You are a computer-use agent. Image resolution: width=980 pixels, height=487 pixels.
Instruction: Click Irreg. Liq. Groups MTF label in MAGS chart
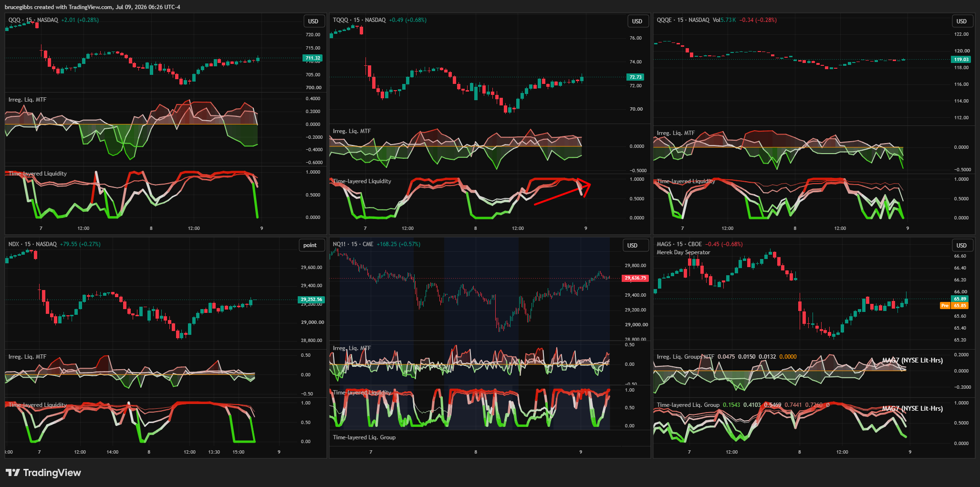(x=685, y=357)
